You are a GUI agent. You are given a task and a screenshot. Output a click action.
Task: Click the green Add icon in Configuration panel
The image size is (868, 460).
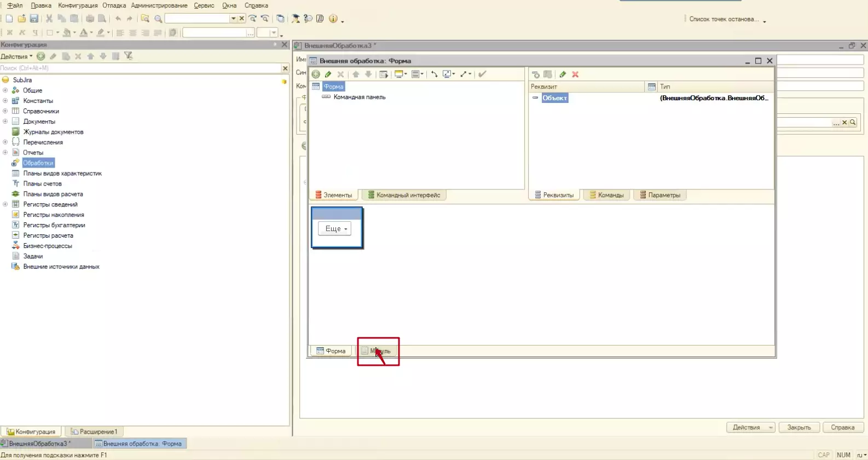pos(41,56)
